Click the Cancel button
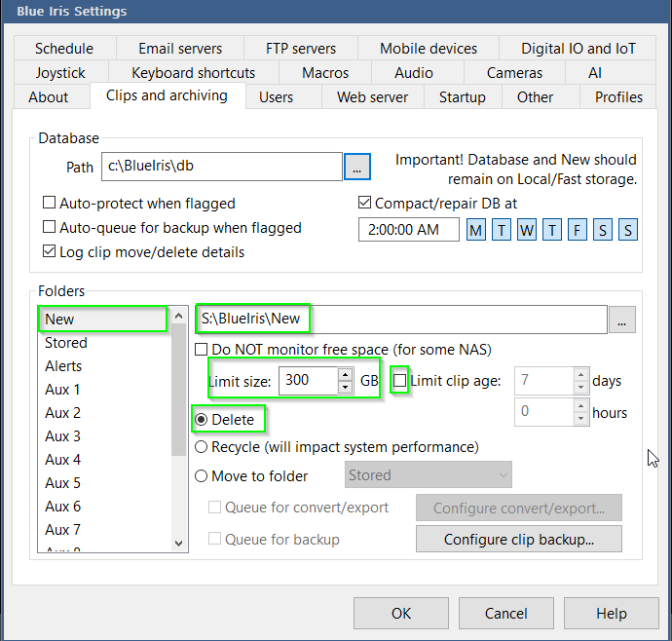Screen dimensions: 672x641 click(x=506, y=613)
